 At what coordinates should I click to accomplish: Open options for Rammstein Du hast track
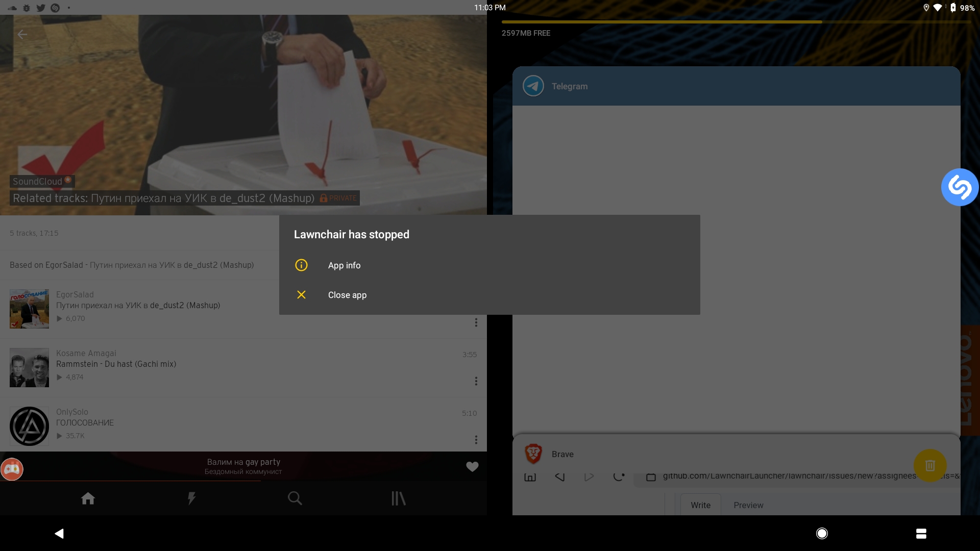click(x=476, y=381)
